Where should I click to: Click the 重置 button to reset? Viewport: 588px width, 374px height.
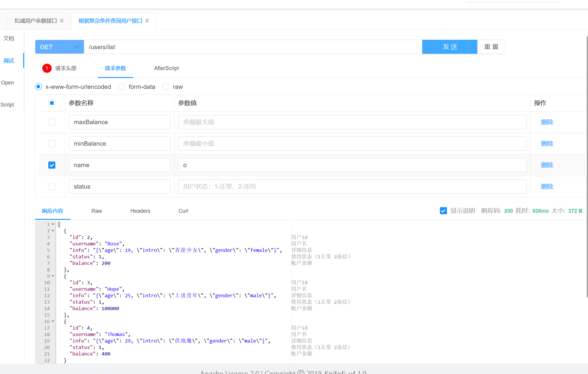(x=491, y=47)
